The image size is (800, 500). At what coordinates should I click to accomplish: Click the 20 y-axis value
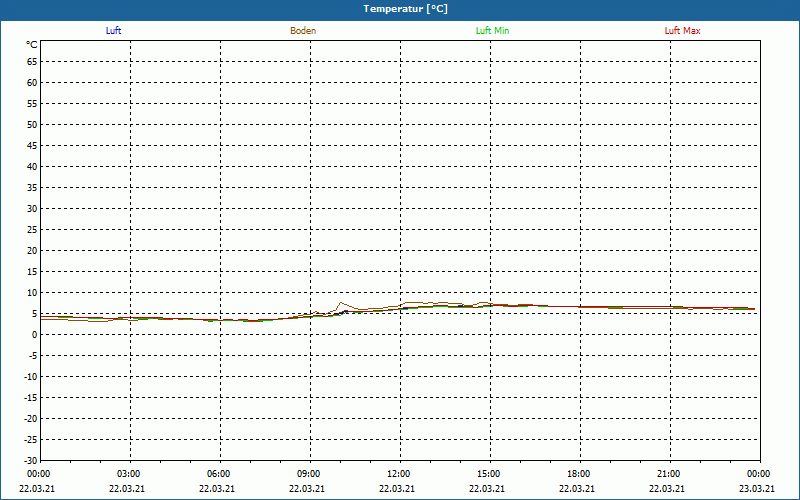click(32, 251)
